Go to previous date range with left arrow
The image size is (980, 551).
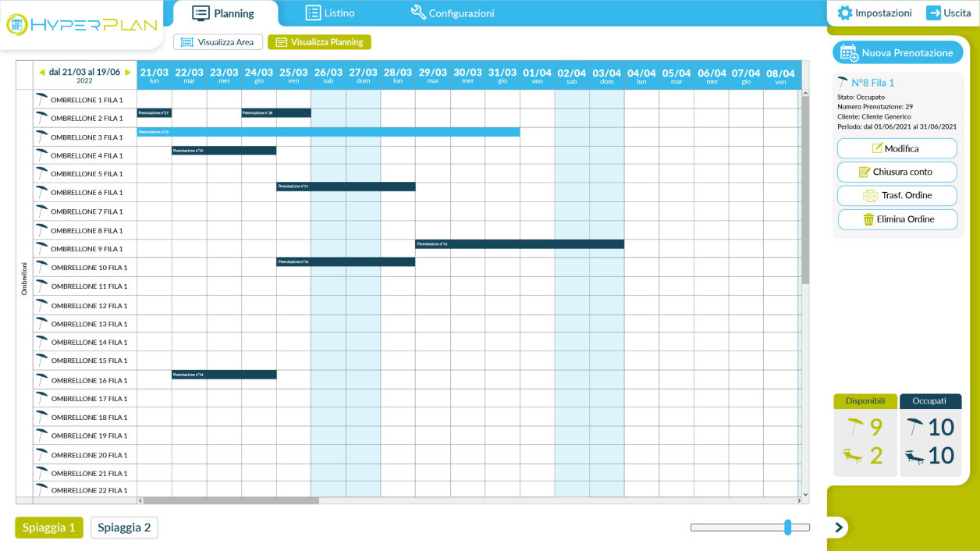point(42,72)
